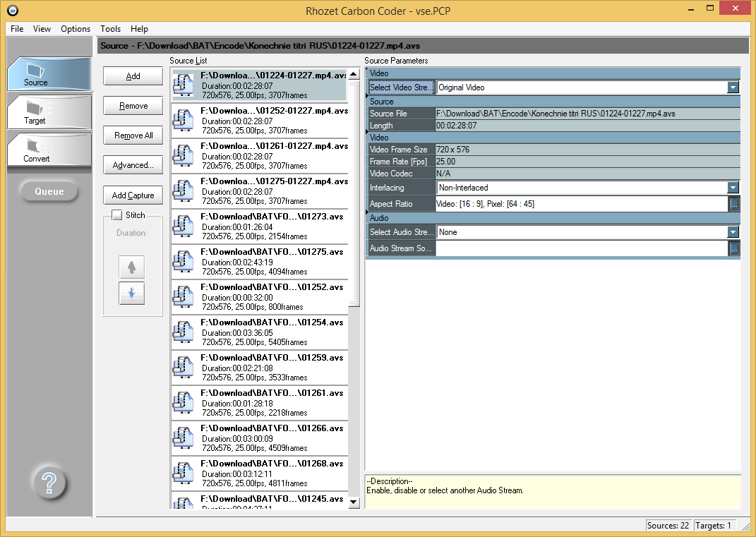Screen dimensions: 756x537
Task: Select the 5405frames source entry
Action: (x=255, y=342)
